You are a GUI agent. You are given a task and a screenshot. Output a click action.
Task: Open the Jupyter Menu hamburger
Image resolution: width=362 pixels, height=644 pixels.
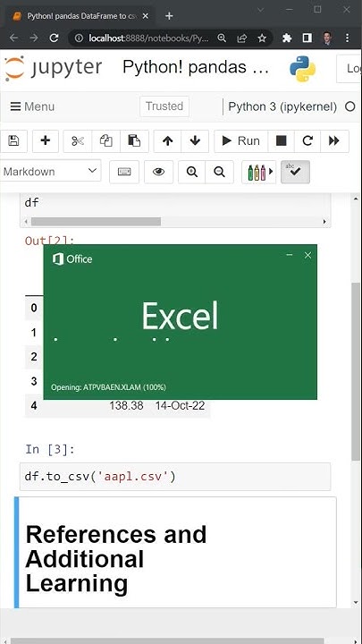pyautogui.click(x=32, y=106)
